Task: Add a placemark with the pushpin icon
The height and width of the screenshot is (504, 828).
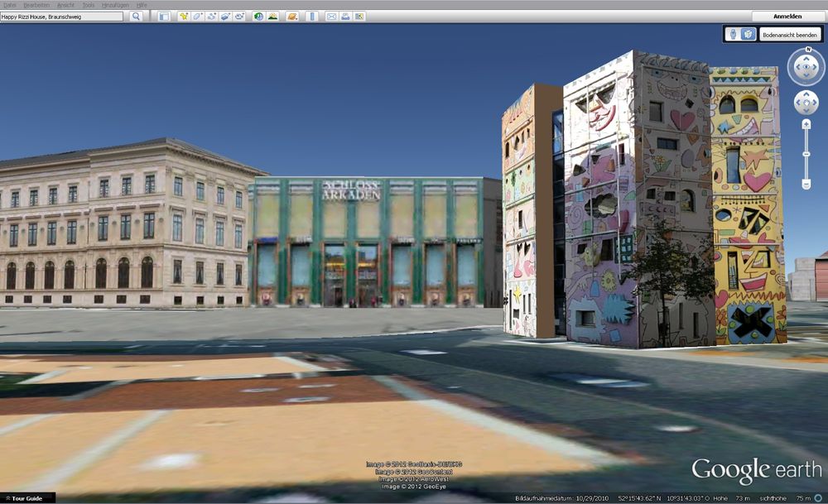Action: pos(184,17)
